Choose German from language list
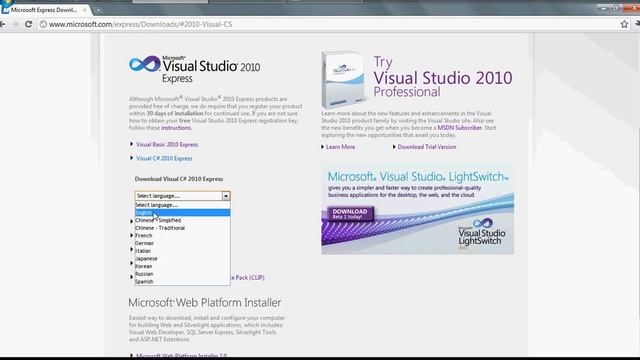Image resolution: width=640 pixels, height=360 pixels. tap(182, 243)
